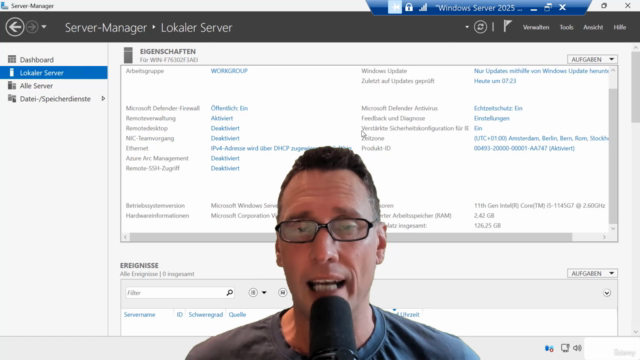
Task: Click the properties panel scroll-right arrow
Action: (x=604, y=237)
